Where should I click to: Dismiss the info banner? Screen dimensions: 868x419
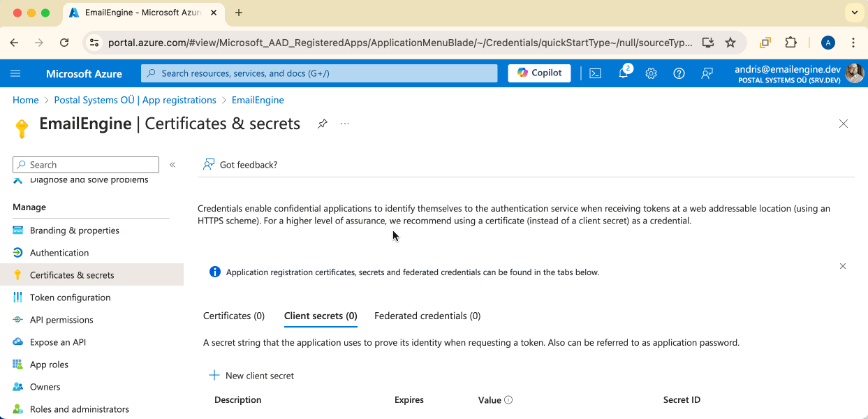coord(843,266)
